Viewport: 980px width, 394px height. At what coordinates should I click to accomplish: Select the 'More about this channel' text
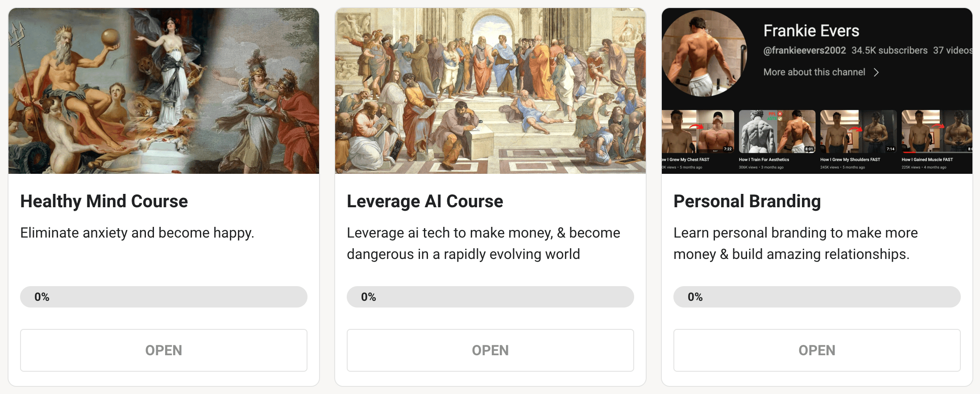[814, 72]
